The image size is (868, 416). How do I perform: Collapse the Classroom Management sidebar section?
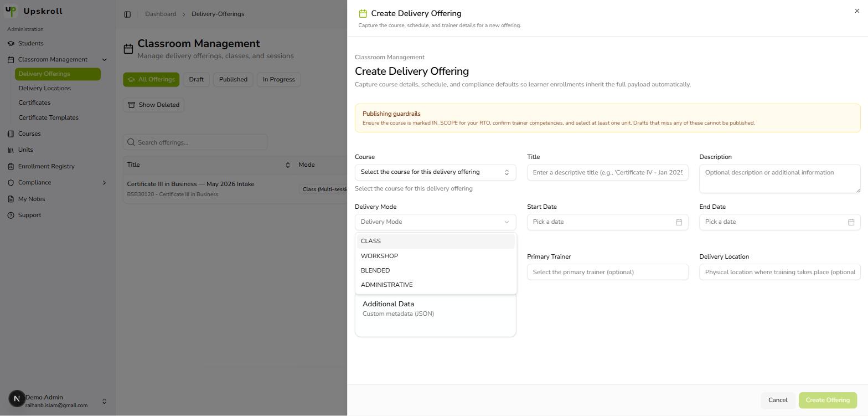[x=104, y=59]
